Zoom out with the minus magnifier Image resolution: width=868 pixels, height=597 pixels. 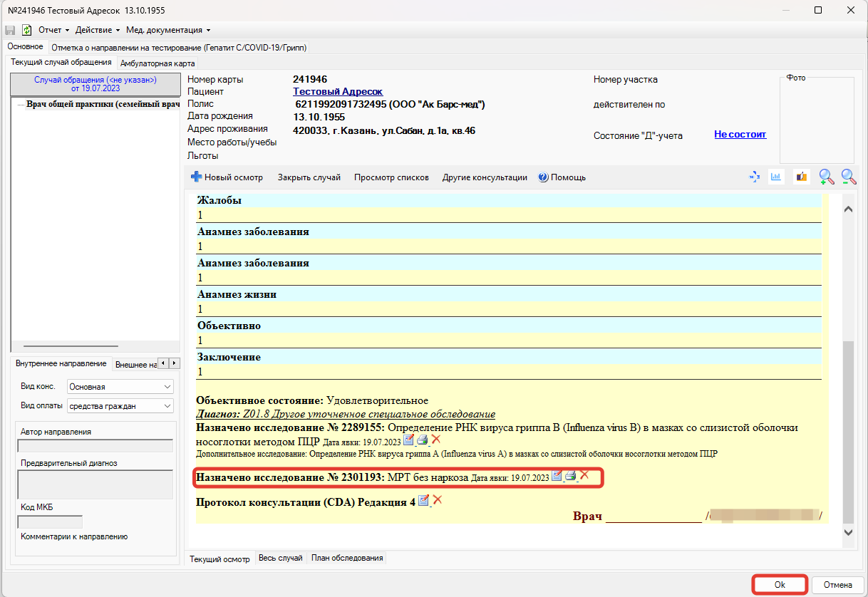(x=848, y=177)
